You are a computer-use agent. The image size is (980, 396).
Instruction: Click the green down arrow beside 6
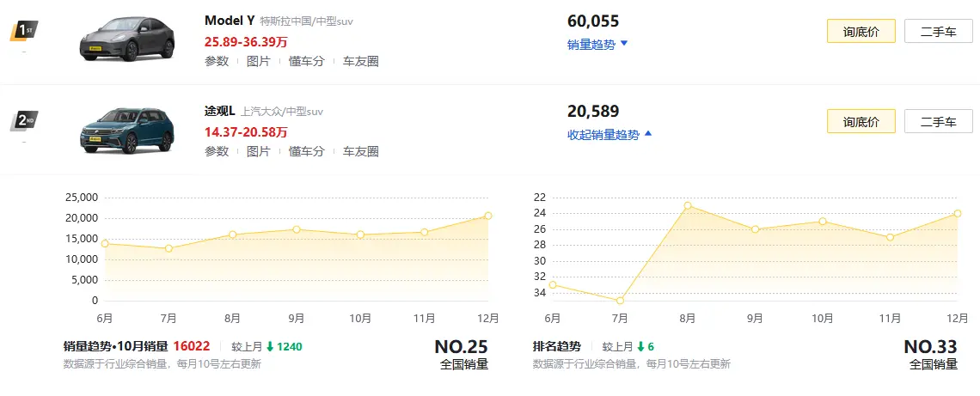point(640,347)
